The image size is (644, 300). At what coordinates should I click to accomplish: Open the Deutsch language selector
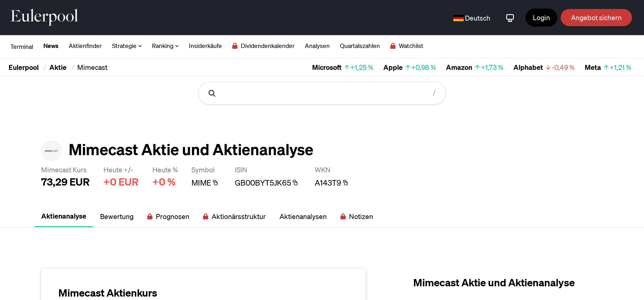point(477,18)
